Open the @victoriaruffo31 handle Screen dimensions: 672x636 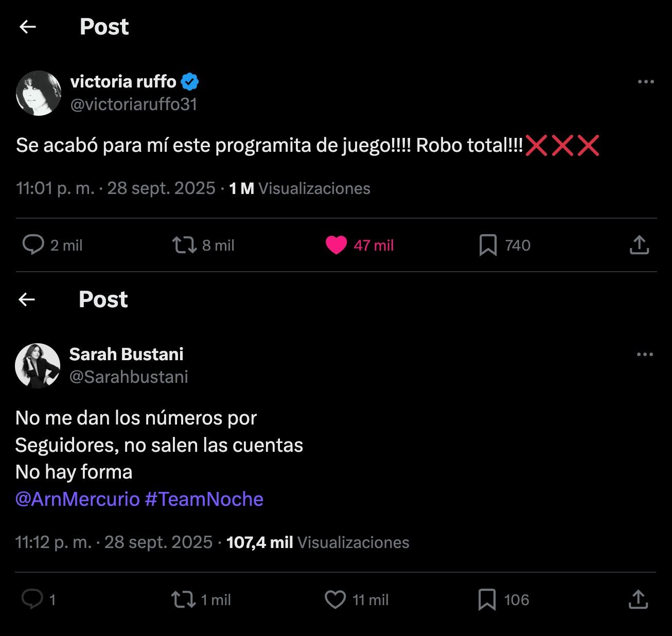[x=134, y=104]
